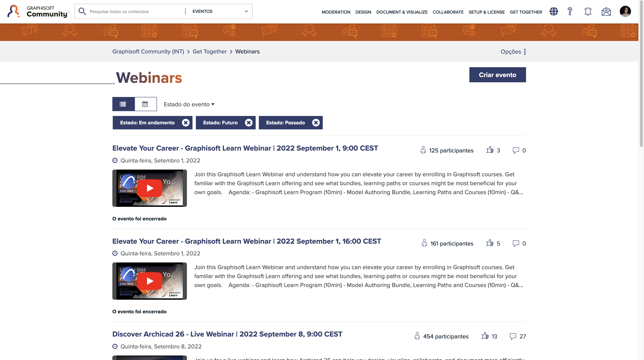Switch to calendar view of events
The image size is (644, 360).
[x=145, y=104]
